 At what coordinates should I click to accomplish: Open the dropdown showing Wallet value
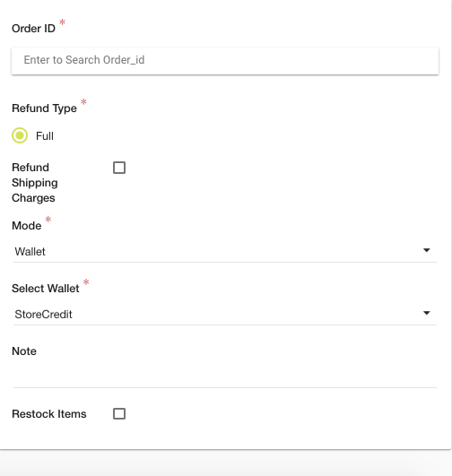(225, 251)
